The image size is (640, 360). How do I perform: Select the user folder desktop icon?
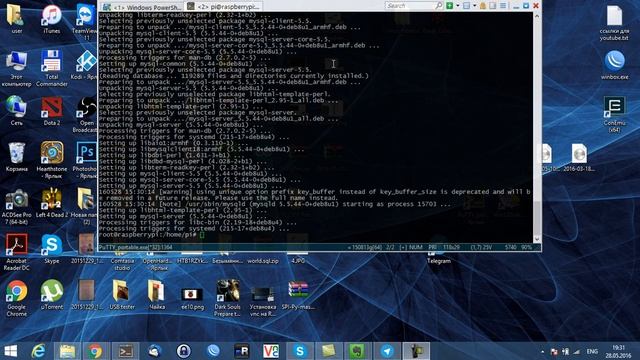(x=17, y=19)
